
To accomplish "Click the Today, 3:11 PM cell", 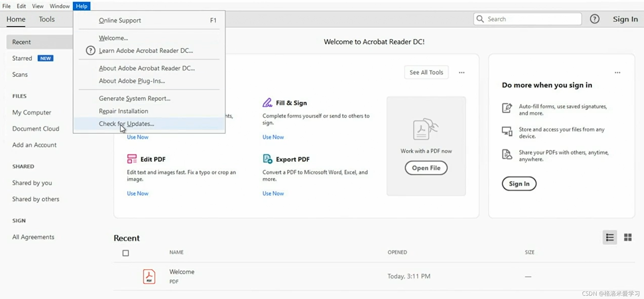I will coord(409,276).
